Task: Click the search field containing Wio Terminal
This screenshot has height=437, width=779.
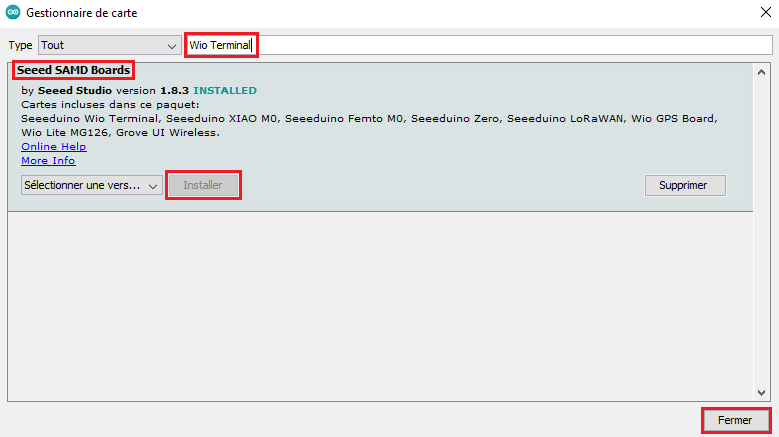Action: 479,45
